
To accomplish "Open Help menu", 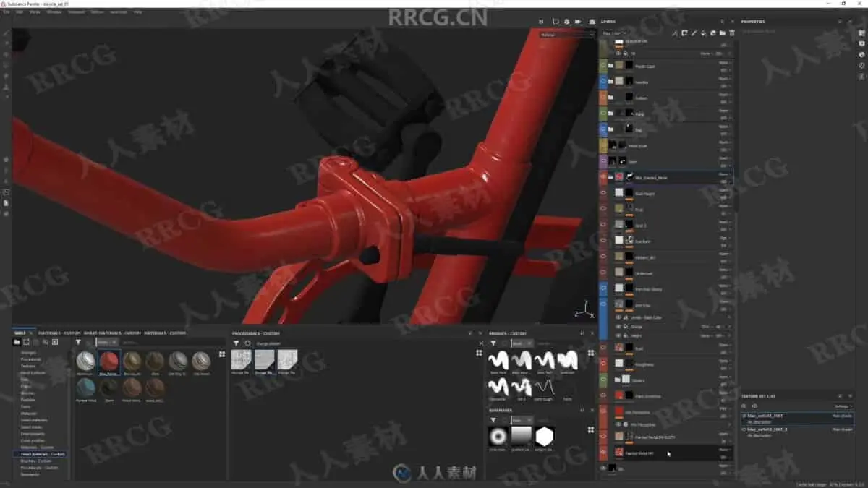I will (138, 12).
